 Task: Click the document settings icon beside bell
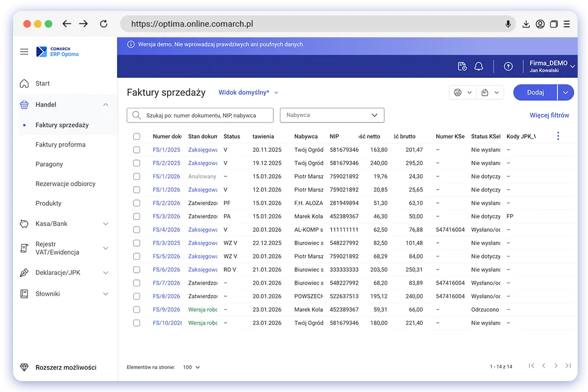click(x=462, y=66)
